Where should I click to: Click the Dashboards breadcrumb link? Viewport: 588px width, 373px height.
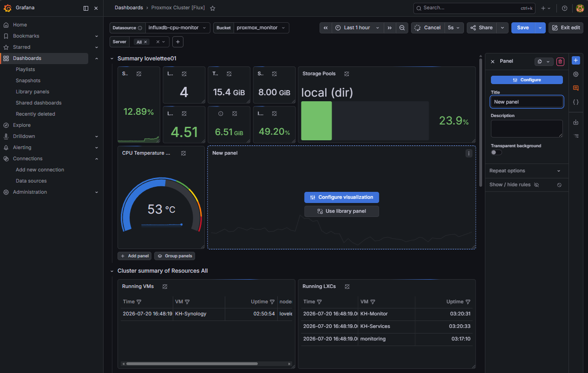coord(129,8)
